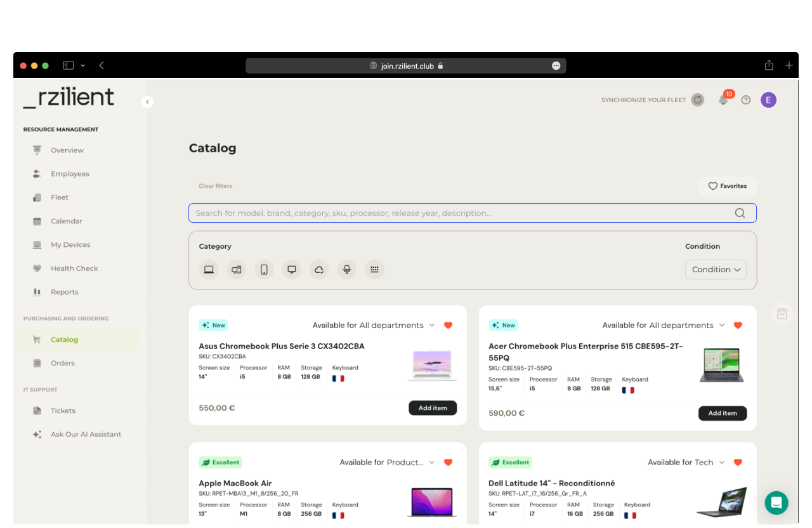Open the chat support bubble
Screen dimensions: 812x528
tap(776, 503)
